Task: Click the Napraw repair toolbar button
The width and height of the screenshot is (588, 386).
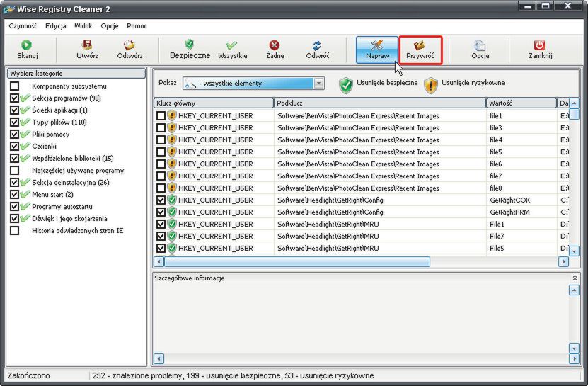Action: pyautogui.click(x=377, y=50)
